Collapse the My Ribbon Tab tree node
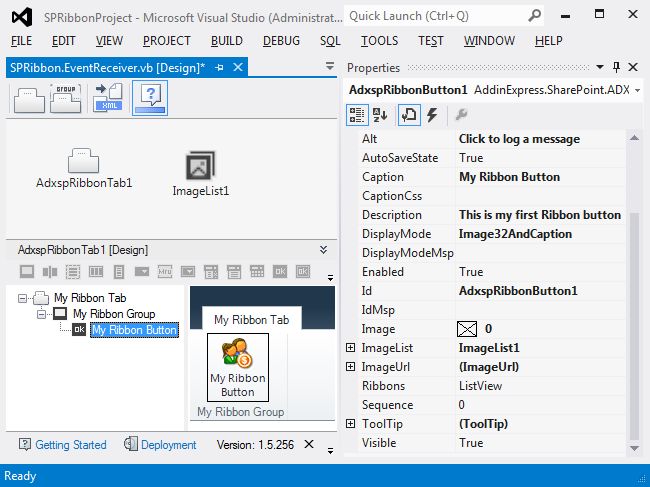The image size is (650, 487). click(22, 298)
